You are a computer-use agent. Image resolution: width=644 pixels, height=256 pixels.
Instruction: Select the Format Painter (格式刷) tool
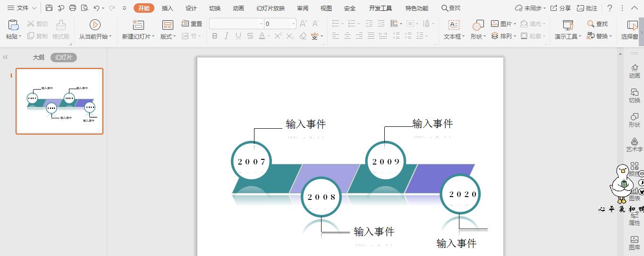[61, 30]
